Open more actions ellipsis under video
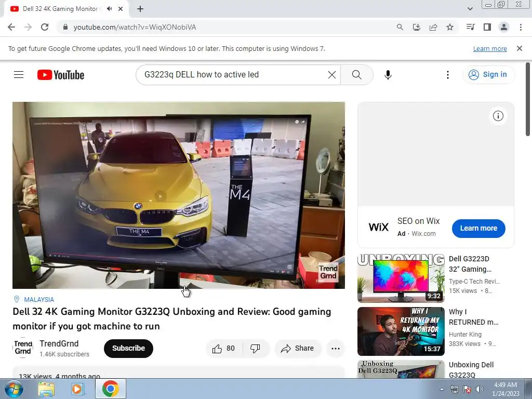This screenshot has width=532, height=399. (x=336, y=349)
